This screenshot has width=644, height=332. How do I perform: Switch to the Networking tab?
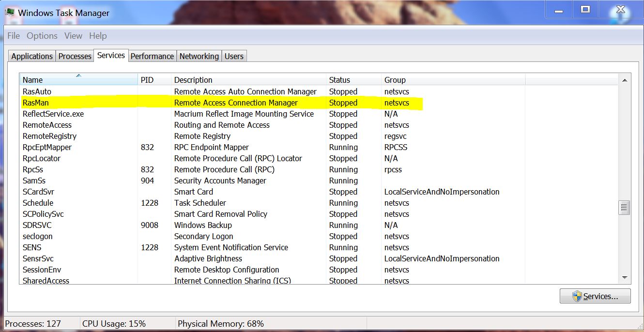[x=199, y=56]
